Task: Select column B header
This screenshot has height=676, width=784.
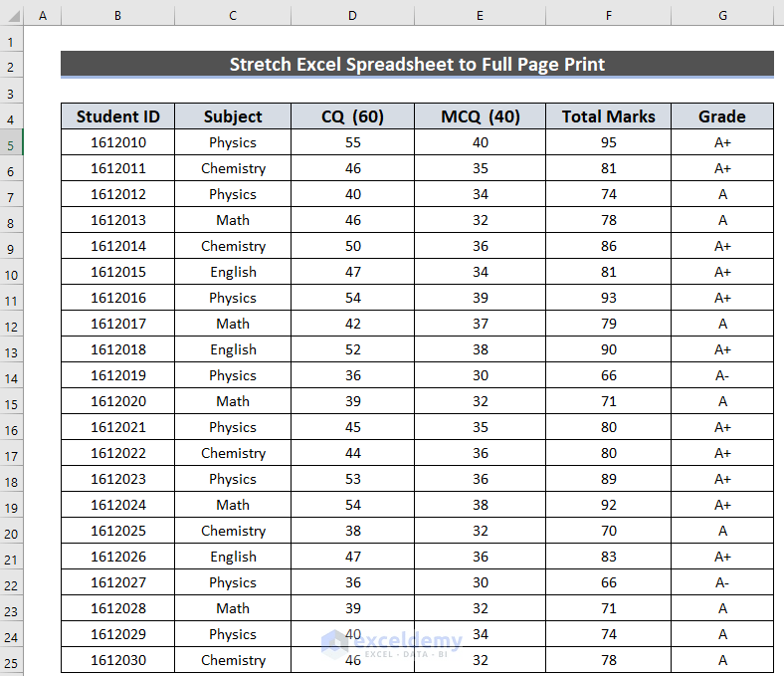Action: pyautogui.click(x=118, y=16)
